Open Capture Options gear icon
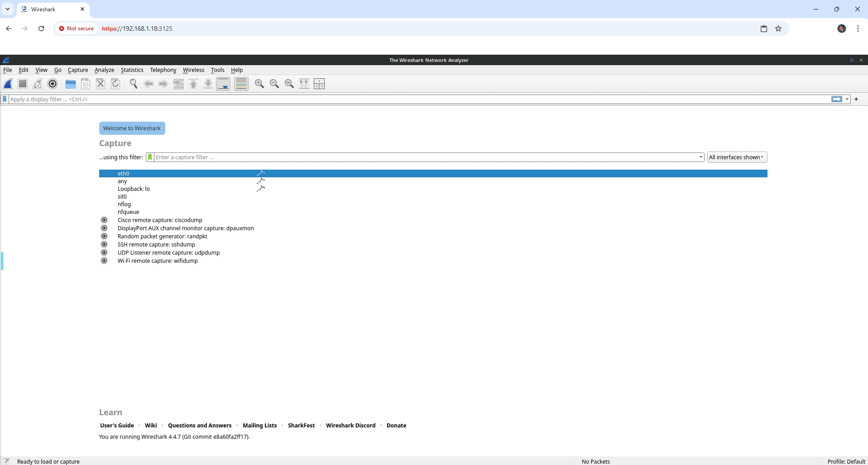This screenshot has width=868, height=465. point(53,84)
